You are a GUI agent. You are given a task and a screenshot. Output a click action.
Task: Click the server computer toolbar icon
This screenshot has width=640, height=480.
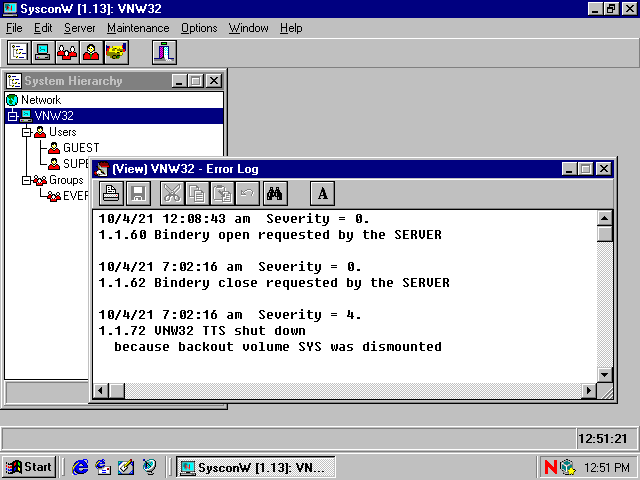click(43, 52)
